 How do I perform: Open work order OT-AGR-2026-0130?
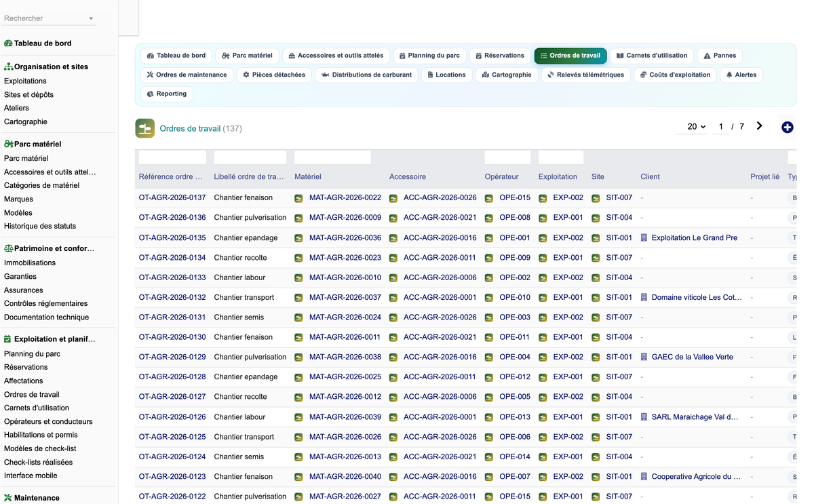172,337
